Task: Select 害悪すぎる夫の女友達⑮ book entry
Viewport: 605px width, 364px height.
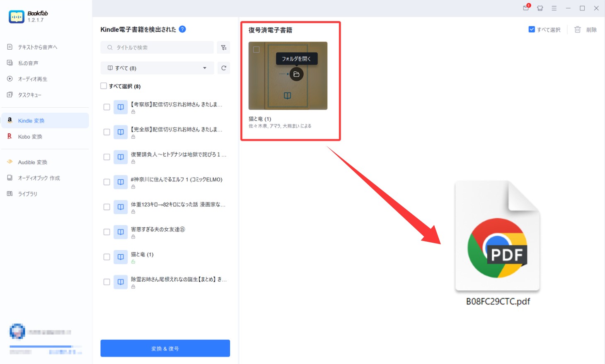Action: tap(158, 229)
